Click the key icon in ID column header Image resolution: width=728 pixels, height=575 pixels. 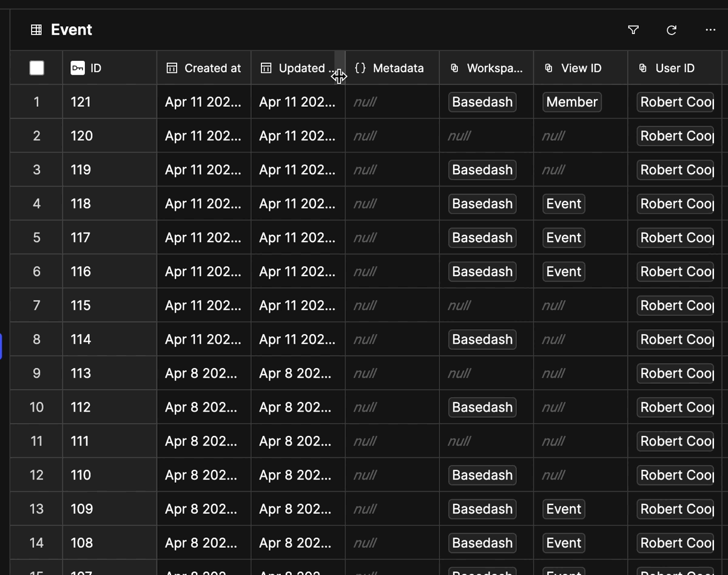78,68
